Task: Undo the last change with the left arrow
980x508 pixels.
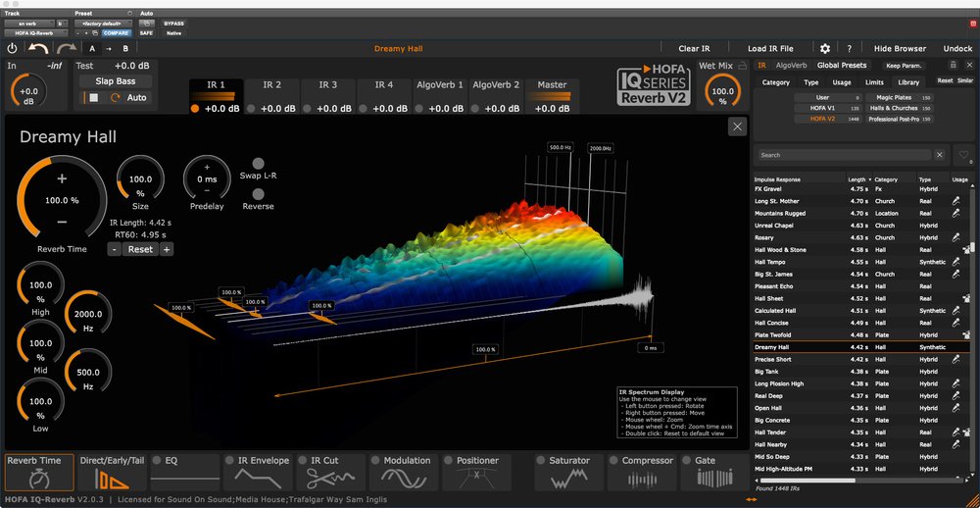Action: pos(39,48)
